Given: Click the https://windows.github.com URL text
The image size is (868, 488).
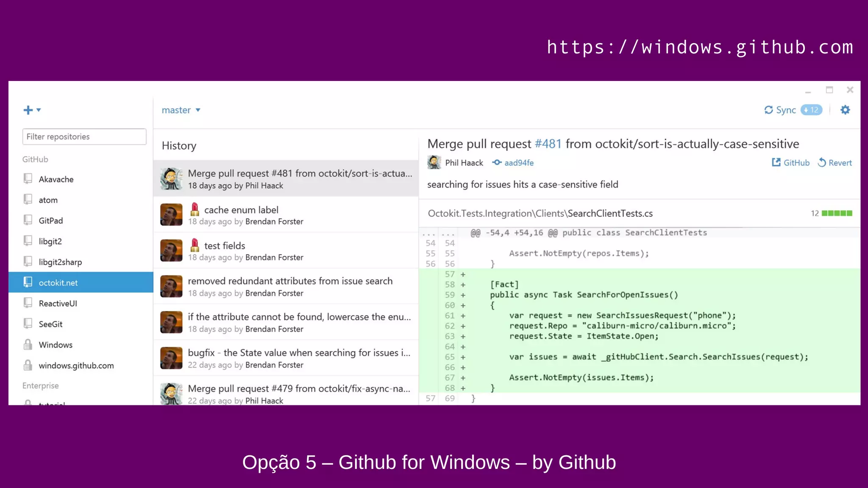Looking at the screenshot, I should point(700,47).
